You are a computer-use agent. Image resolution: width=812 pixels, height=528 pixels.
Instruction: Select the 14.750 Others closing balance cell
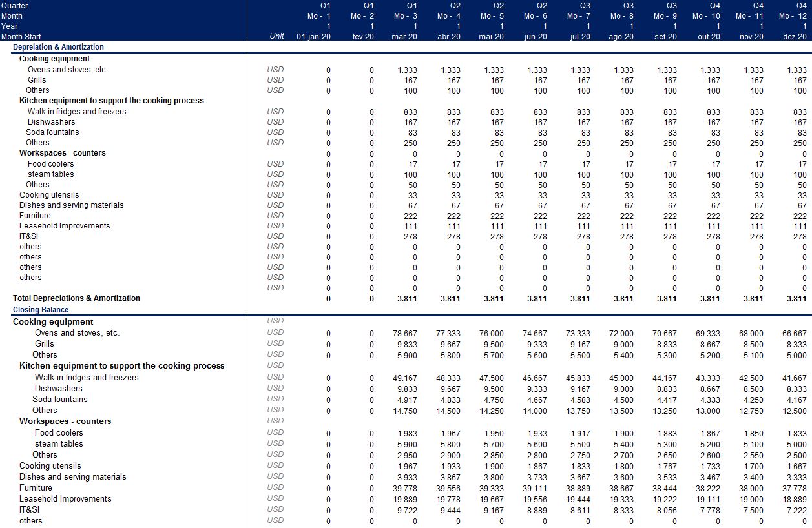[x=405, y=411]
